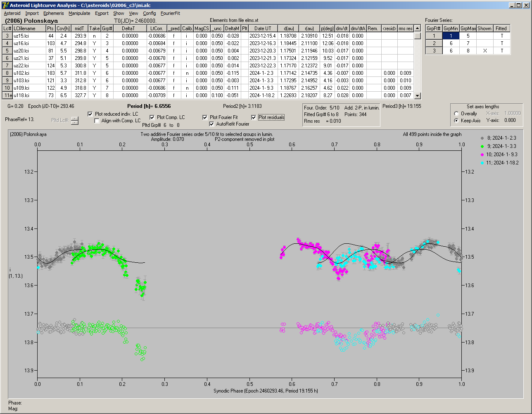Click file name u109.lci
Image resolution: width=532 pixels, height=414 pixels.
[21, 88]
